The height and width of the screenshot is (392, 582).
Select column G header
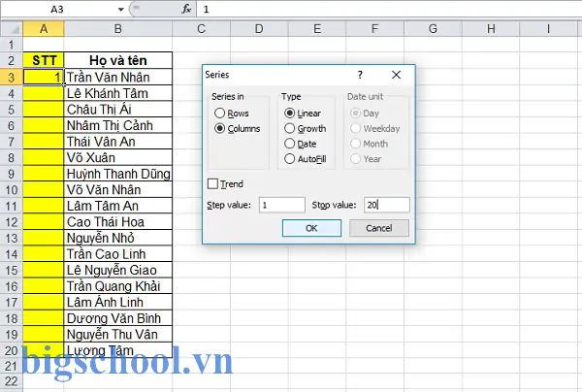[433, 28]
